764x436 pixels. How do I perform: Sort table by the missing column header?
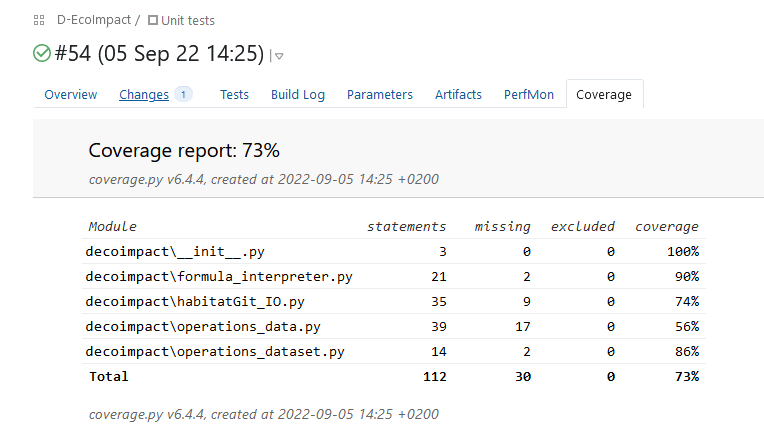[502, 227]
